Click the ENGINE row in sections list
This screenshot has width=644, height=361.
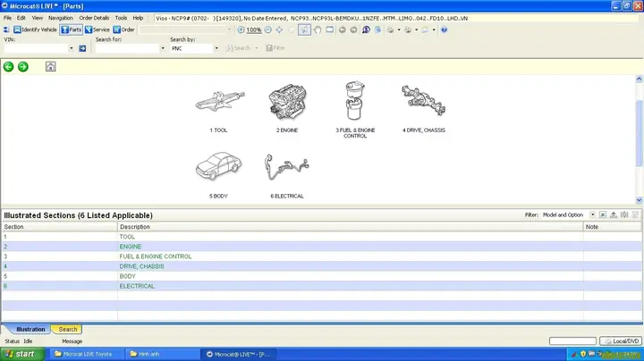pyautogui.click(x=322, y=247)
